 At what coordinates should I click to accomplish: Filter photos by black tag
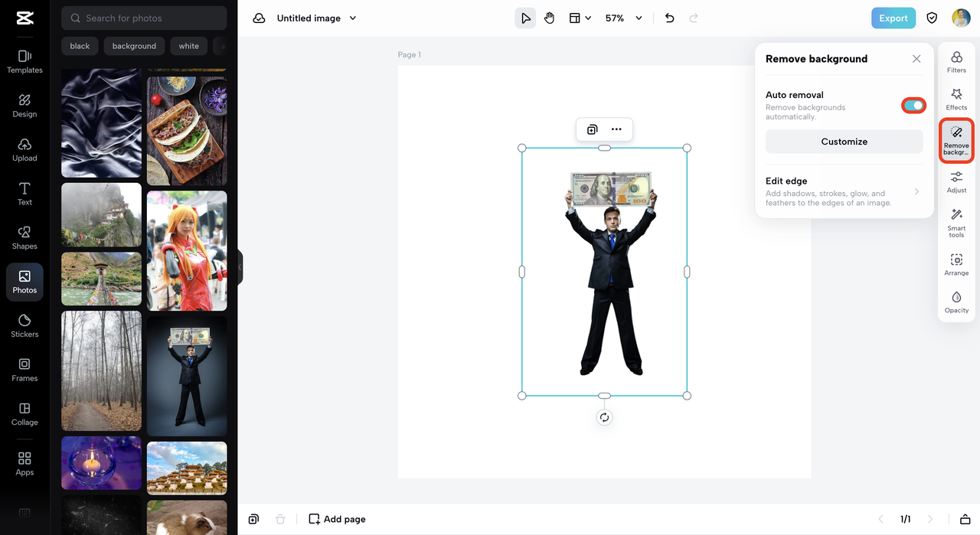(80, 46)
